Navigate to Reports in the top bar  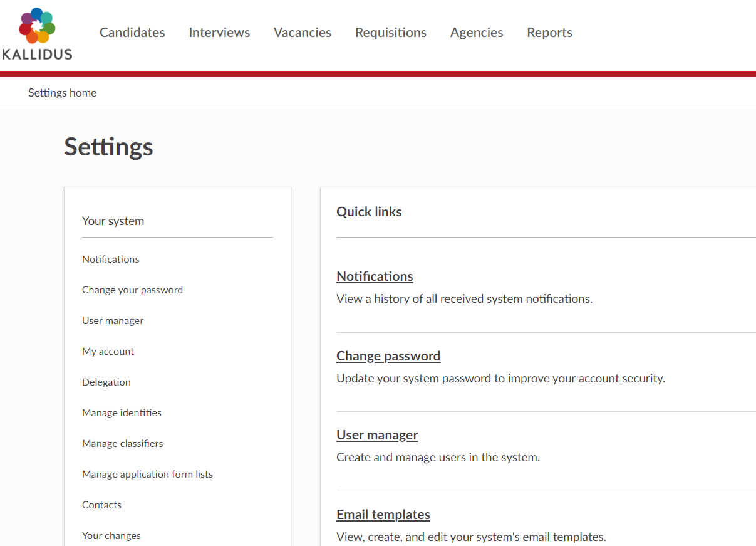pyautogui.click(x=549, y=33)
